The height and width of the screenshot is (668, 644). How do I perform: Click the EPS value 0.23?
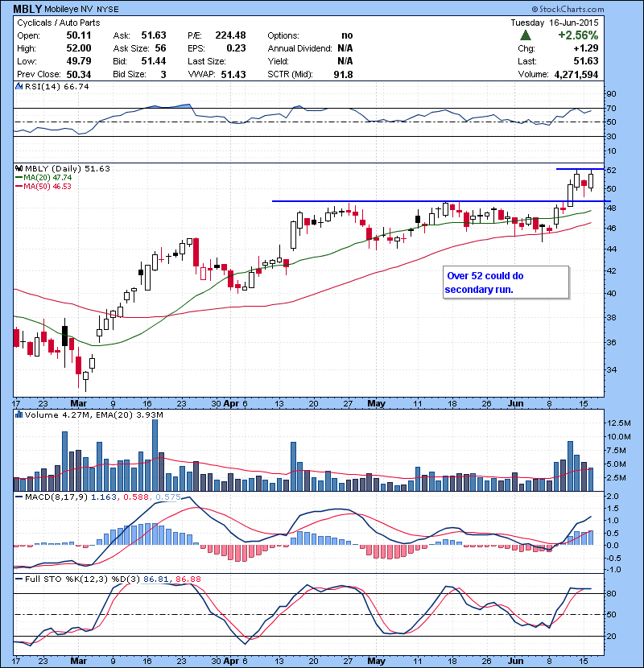coord(236,48)
